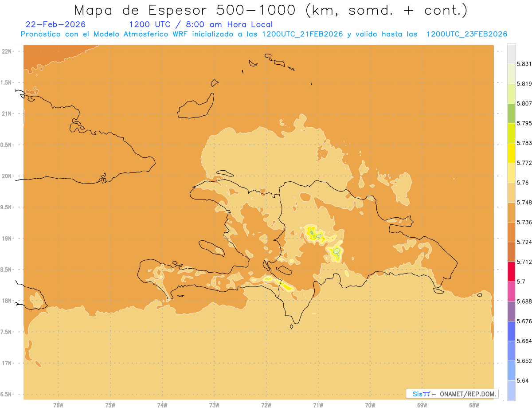The width and height of the screenshot is (532, 411).
Task: Click the 21N latitude label
Action: [7, 114]
